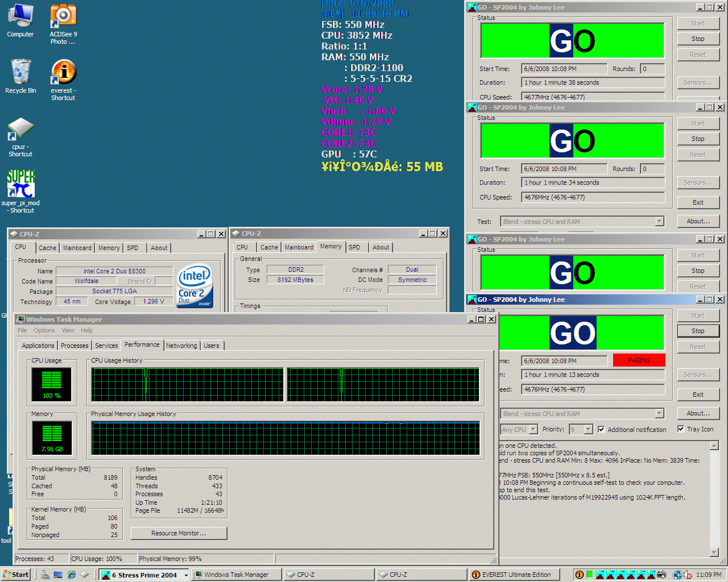Open the Help menu in Task Manager

86,330
